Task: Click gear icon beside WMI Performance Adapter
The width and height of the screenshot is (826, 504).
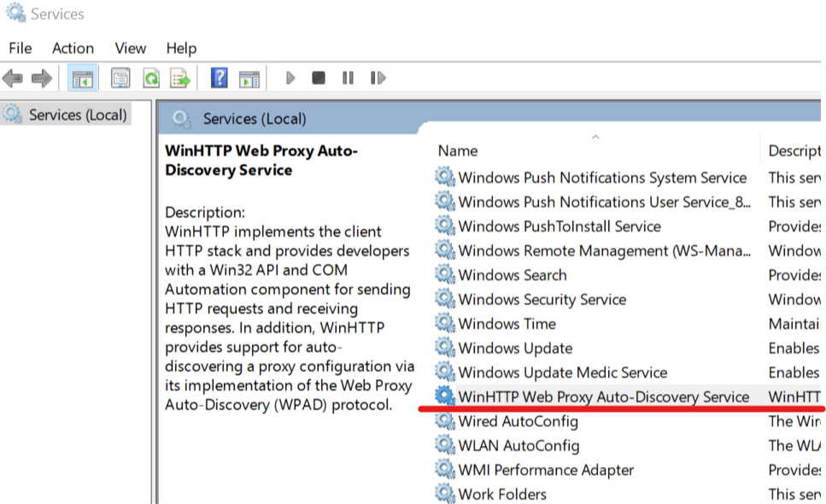Action: coord(445,469)
